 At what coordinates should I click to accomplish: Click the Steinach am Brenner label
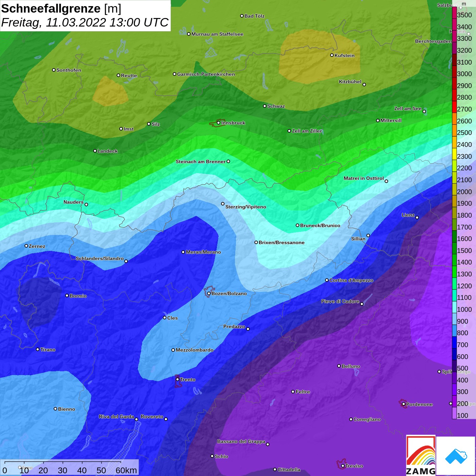tap(201, 161)
